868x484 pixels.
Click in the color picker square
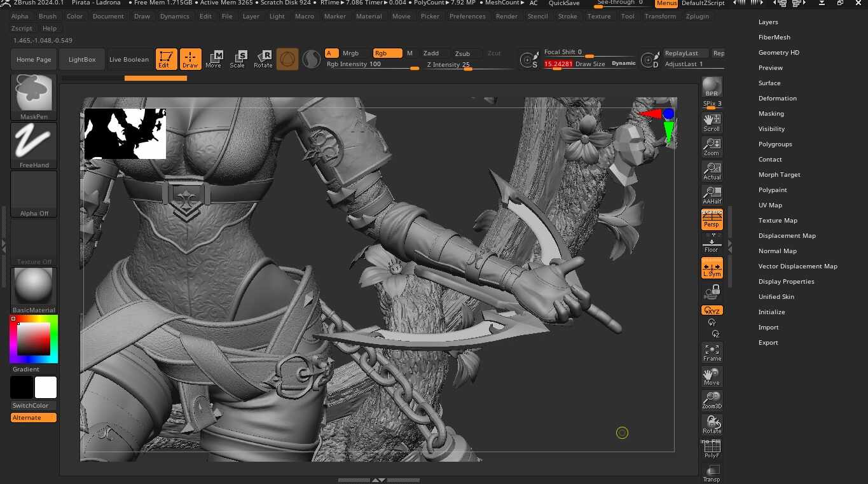34,338
